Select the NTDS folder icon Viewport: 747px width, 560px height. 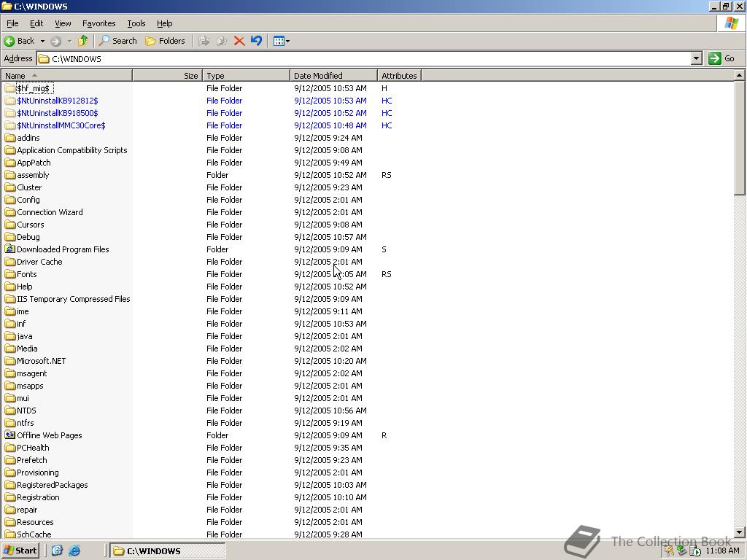click(10, 410)
